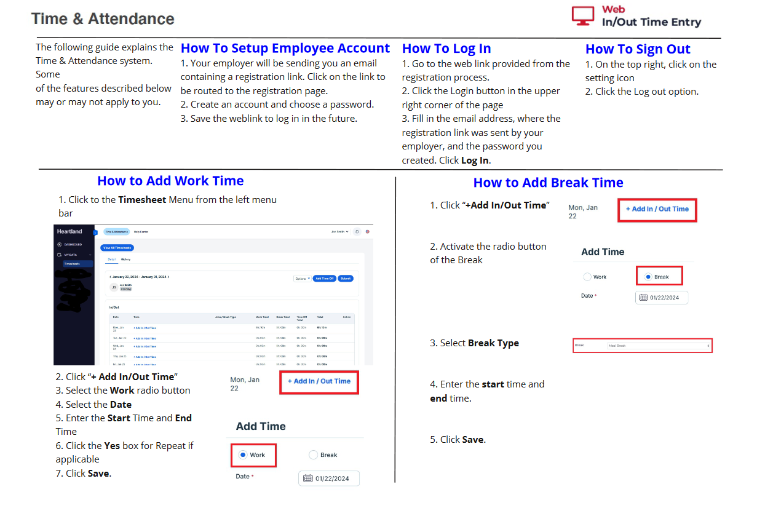This screenshot has height=532, width=757.
Task: Click the Break Total column header
Action: tap(283, 317)
